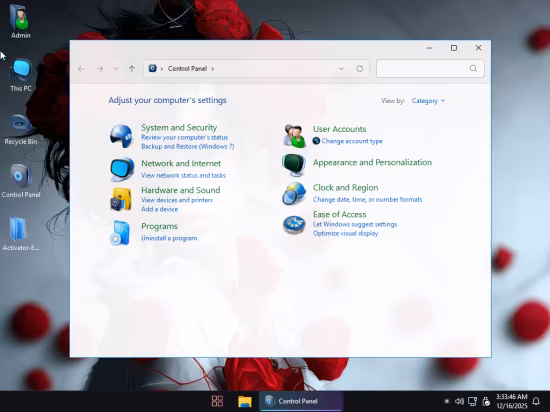Go back using the back arrow
This screenshot has height=412, width=550.
[x=81, y=69]
